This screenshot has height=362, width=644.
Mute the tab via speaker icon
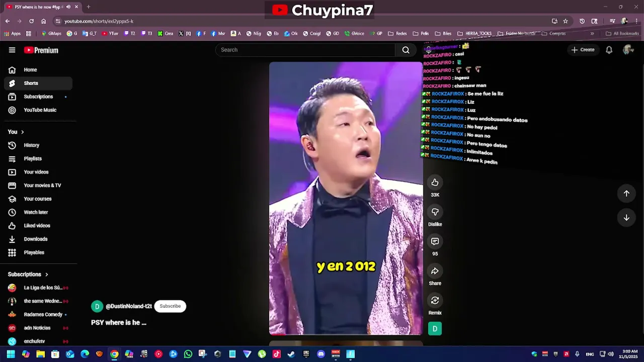pos(68,7)
